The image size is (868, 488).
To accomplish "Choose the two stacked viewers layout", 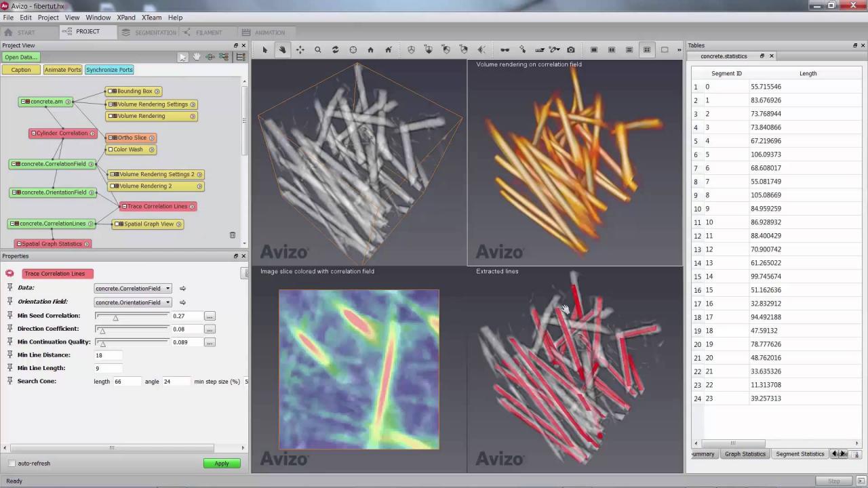I will tap(629, 49).
